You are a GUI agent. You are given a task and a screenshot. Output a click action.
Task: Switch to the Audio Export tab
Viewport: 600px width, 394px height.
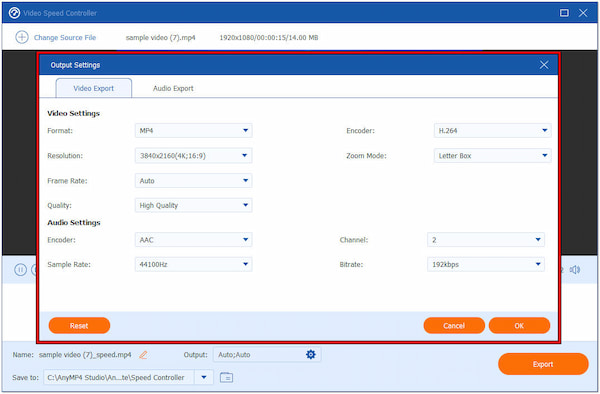pos(173,88)
